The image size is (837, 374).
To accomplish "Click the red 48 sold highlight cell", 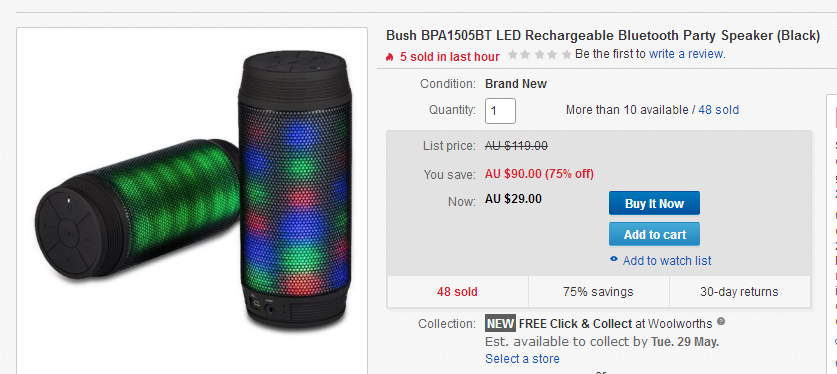I will coord(457,292).
